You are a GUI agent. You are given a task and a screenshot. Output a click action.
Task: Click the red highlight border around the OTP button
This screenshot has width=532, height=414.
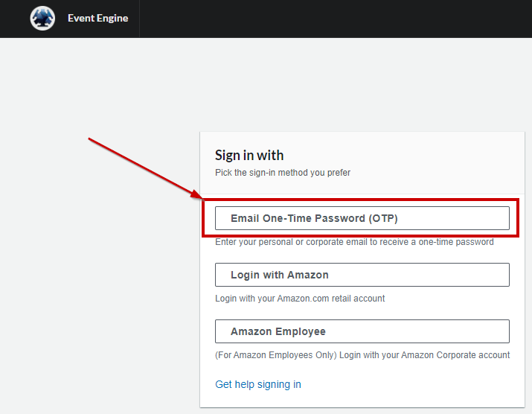pyautogui.click(x=360, y=200)
